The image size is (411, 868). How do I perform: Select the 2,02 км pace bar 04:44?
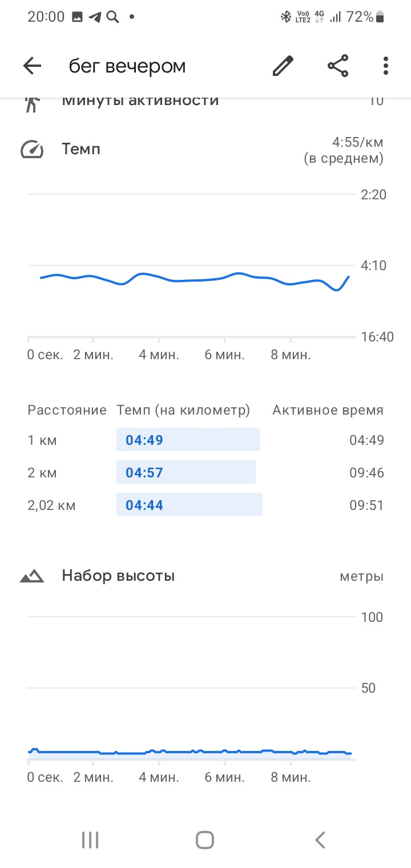pyautogui.click(x=190, y=505)
